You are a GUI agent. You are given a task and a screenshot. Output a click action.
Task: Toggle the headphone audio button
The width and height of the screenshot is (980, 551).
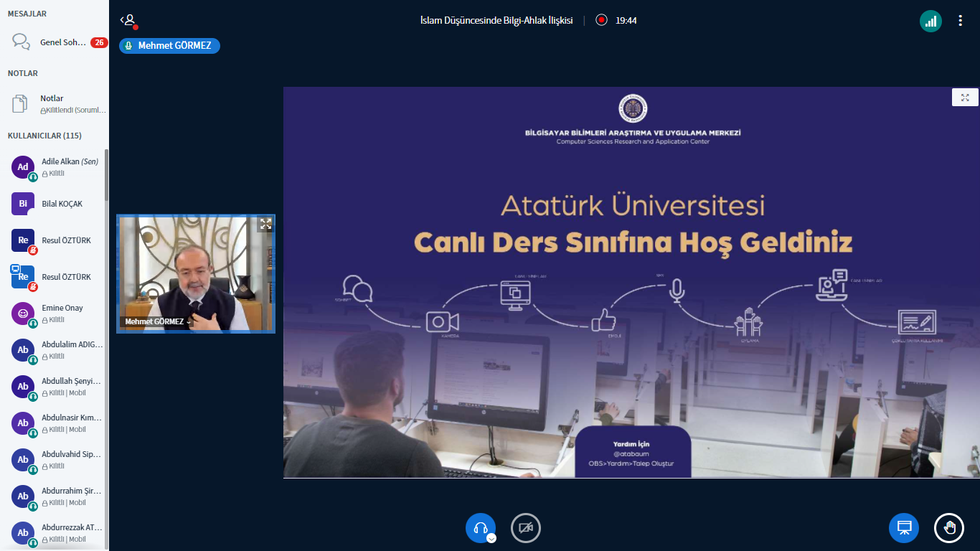(480, 528)
